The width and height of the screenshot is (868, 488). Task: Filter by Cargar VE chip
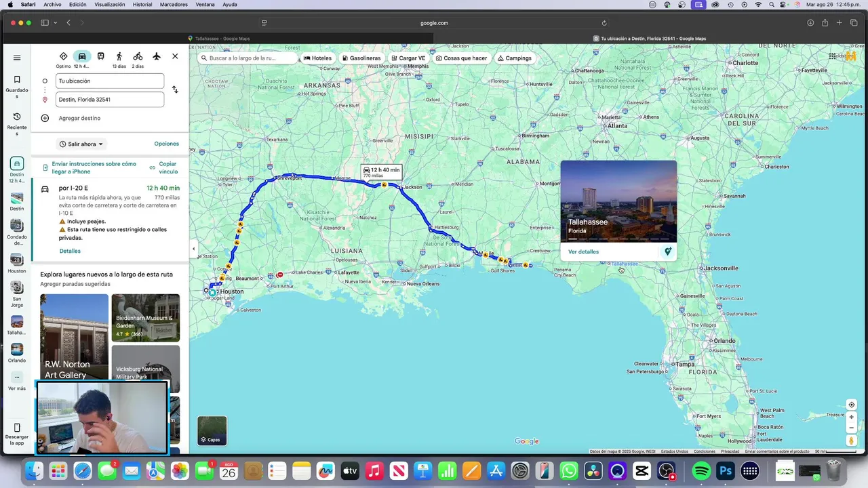408,58
